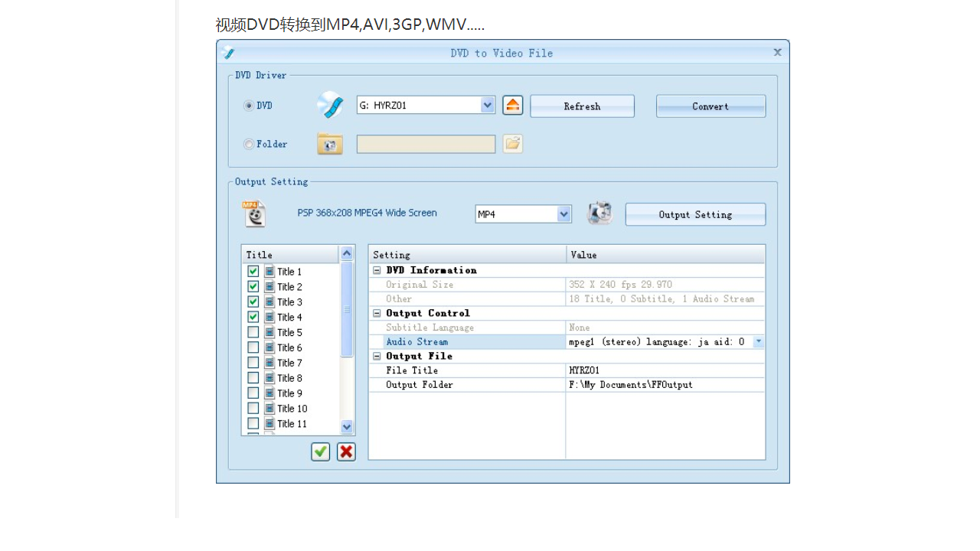The width and height of the screenshot is (980, 551).
Task: Collapse the DVD Information section
Action: coord(377,271)
